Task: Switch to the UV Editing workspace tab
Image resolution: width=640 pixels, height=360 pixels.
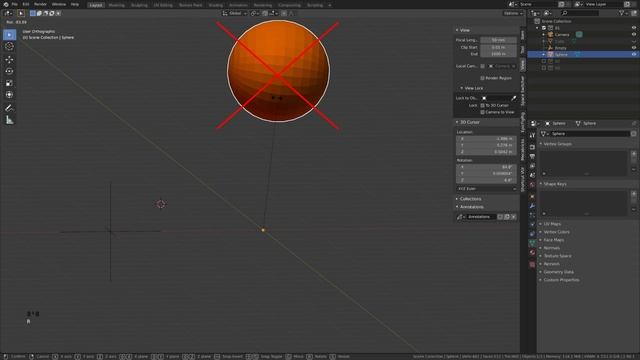Action: [x=163, y=5]
